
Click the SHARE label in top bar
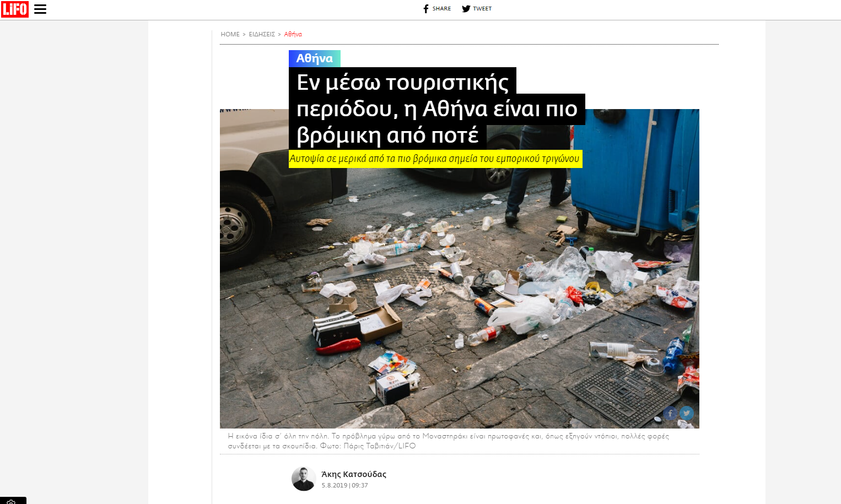pyautogui.click(x=441, y=9)
